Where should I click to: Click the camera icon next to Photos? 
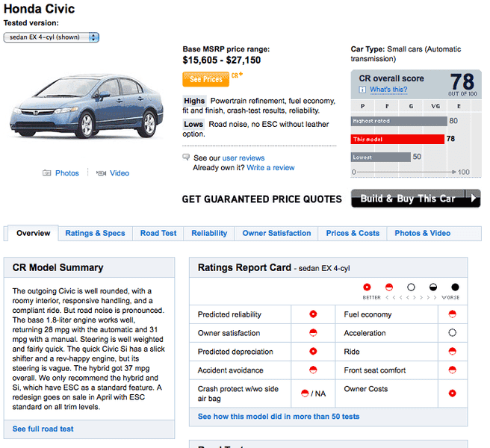click(x=46, y=173)
